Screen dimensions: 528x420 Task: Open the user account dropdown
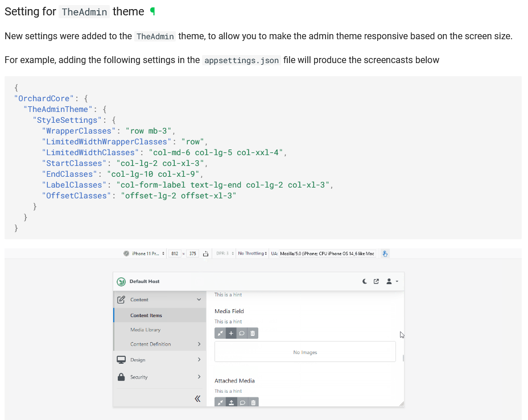[392, 281]
